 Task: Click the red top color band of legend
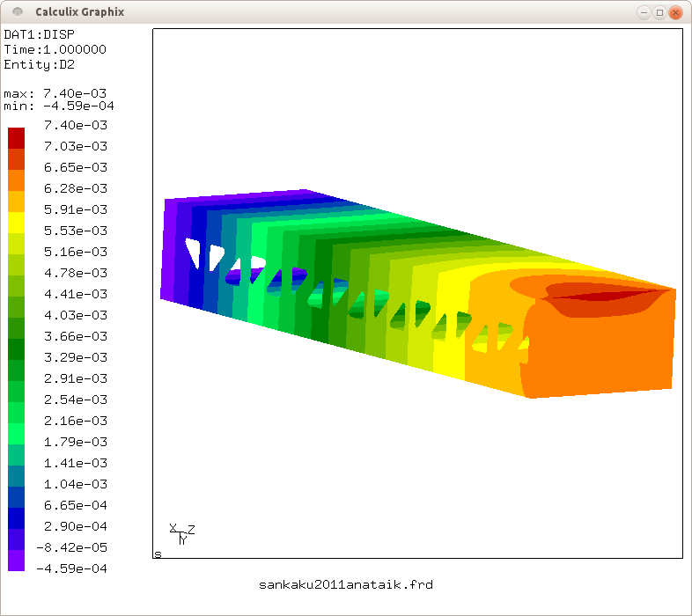(x=17, y=138)
